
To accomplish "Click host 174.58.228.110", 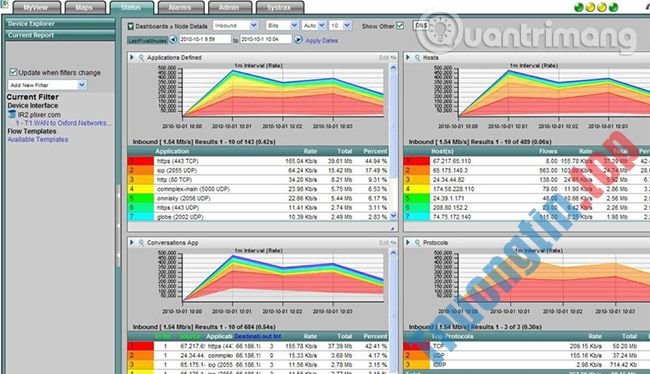I will point(454,189).
